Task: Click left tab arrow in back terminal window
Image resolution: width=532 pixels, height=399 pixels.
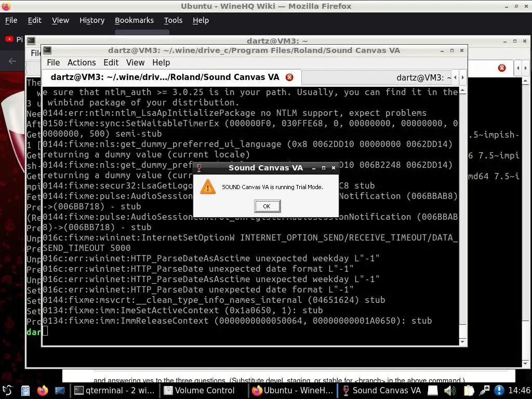Action: pos(518,68)
